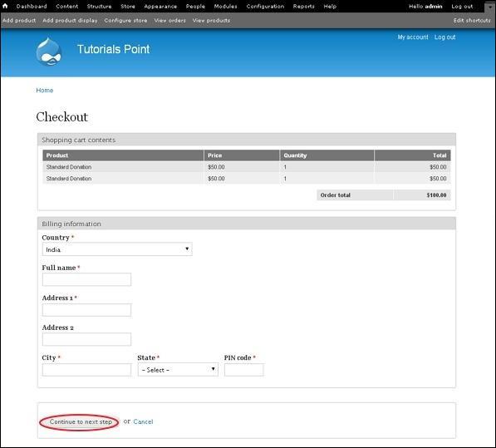Image resolution: width=496 pixels, height=448 pixels.
Task: Toggle the shortcuts drawer arrow at toolbar corner
Action: pos(489,7)
